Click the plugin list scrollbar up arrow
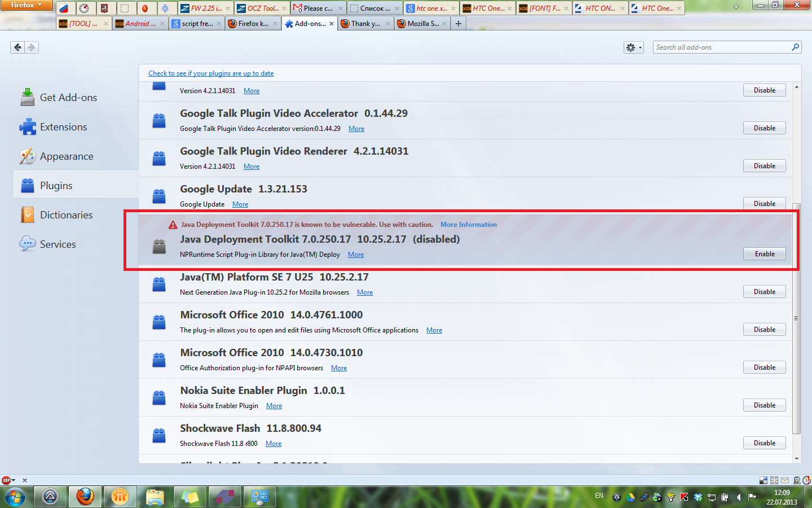The height and width of the screenshot is (508, 812). click(x=796, y=87)
